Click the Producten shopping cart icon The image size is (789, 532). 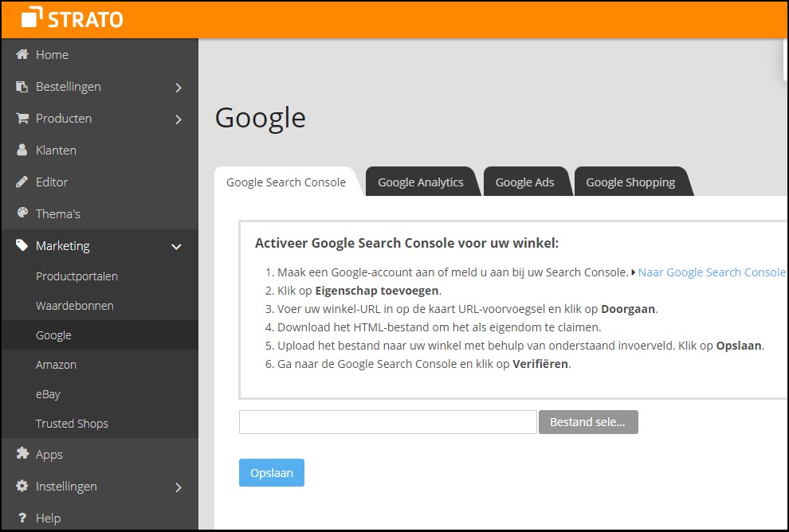[22, 118]
